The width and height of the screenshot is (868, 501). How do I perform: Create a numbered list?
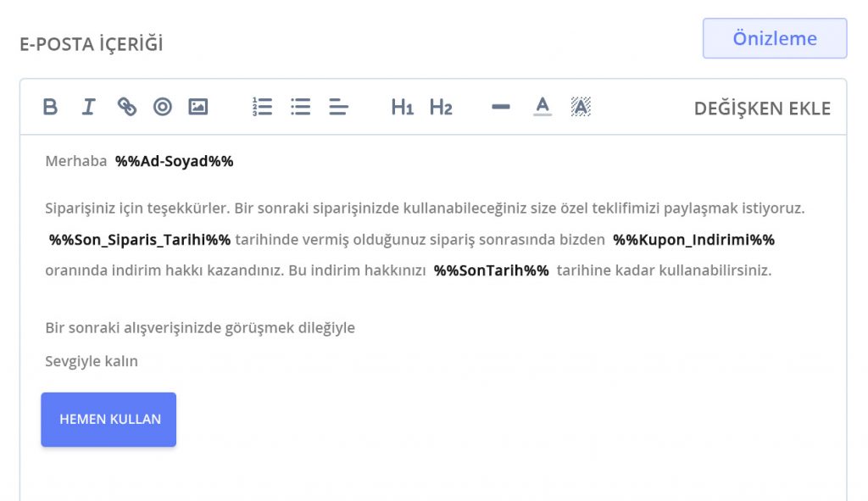coord(262,107)
